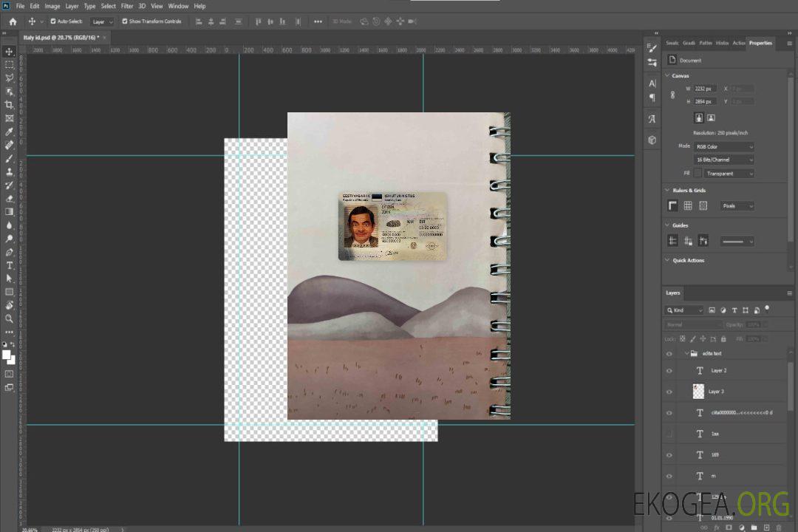Open the Fill Transparent dropdown
This screenshot has height=532, width=798.
(729, 174)
